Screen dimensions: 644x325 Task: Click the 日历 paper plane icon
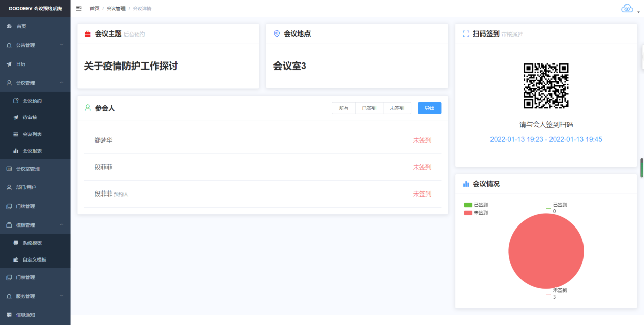[9, 64]
